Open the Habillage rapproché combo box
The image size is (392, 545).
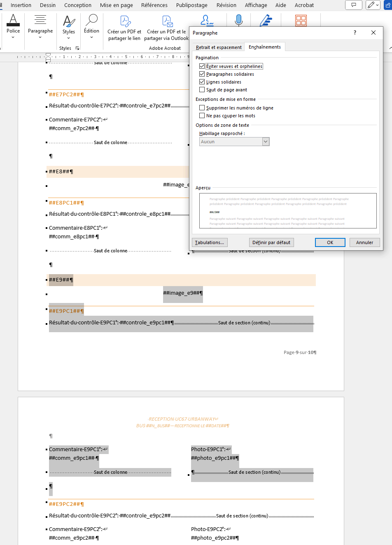click(234, 142)
